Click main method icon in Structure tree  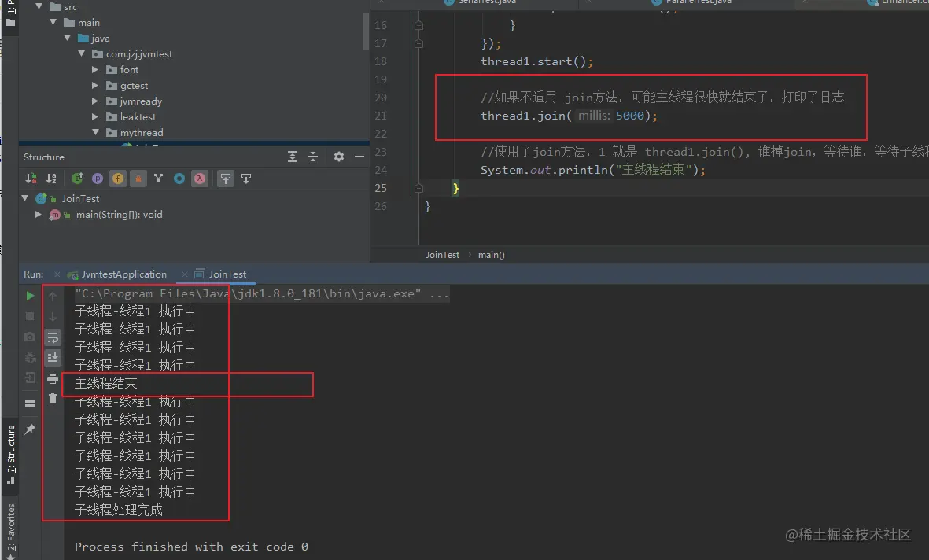click(54, 215)
